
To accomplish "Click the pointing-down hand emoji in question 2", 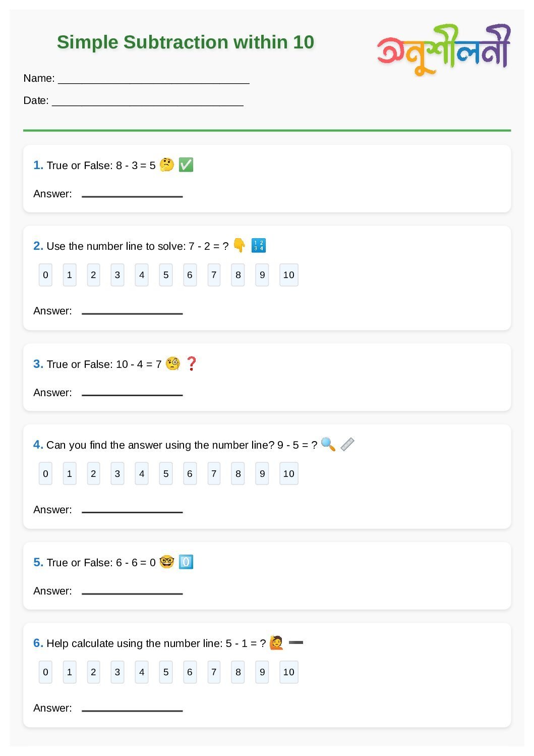I will click(239, 245).
